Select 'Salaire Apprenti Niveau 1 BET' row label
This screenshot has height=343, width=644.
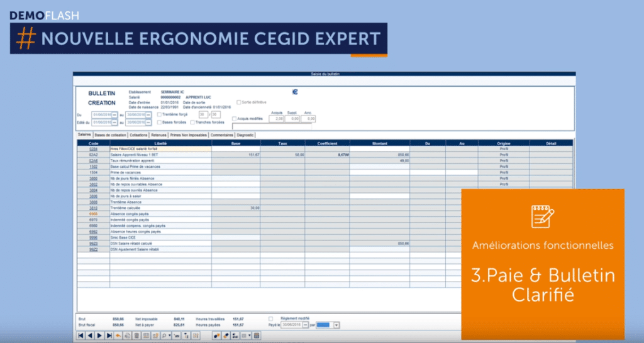click(134, 155)
